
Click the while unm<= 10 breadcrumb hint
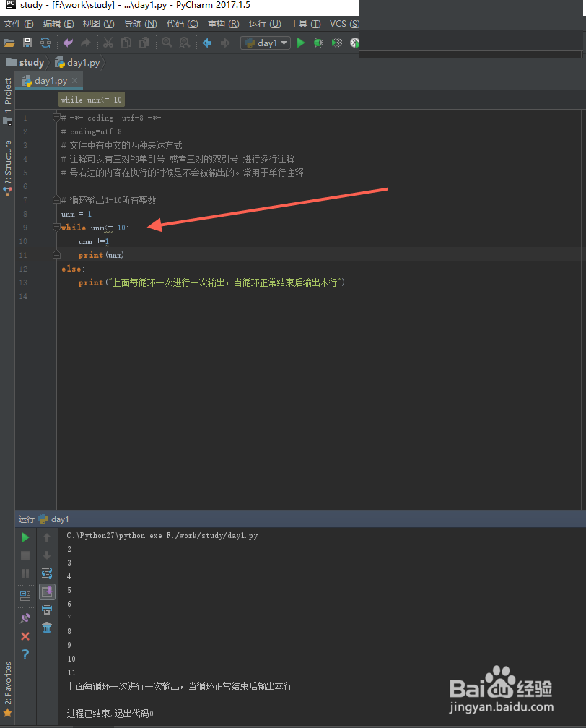92,100
